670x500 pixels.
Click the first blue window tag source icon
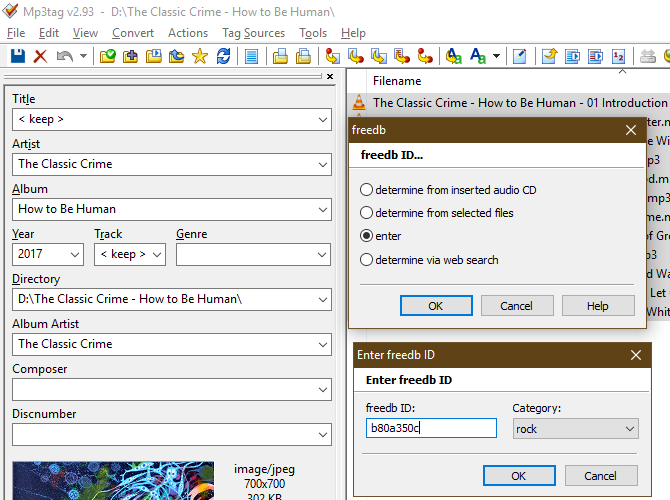point(573,56)
